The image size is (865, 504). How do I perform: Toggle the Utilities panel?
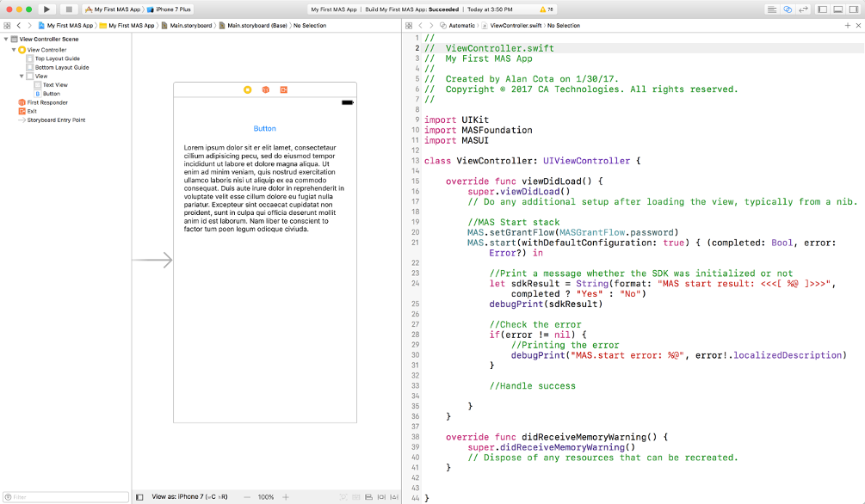click(x=854, y=9)
